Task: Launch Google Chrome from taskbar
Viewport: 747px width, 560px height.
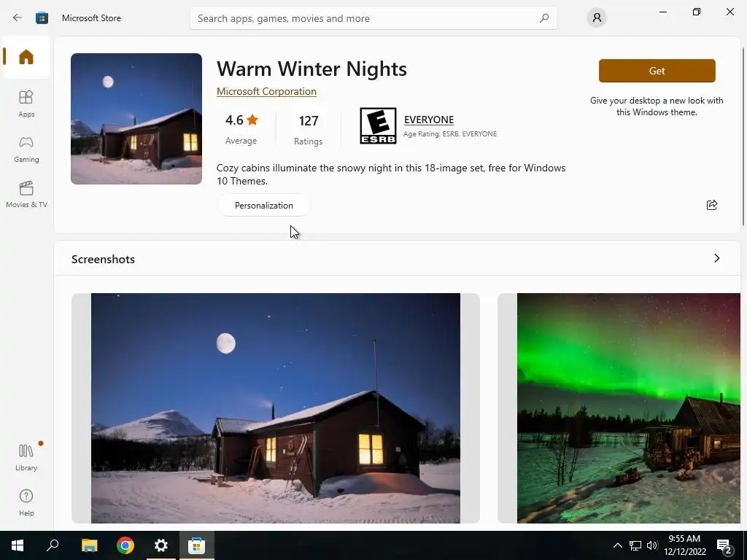Action: coord(125,545)
